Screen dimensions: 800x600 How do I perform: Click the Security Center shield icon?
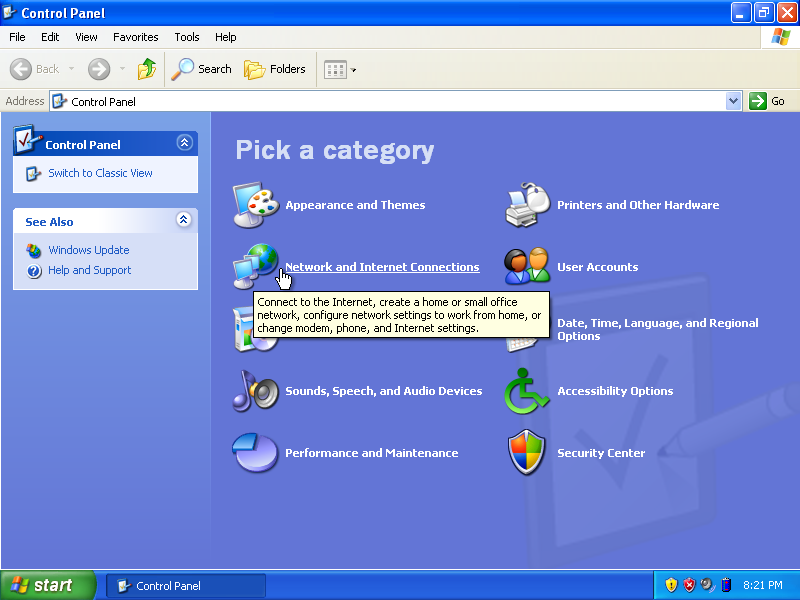point(527,452)
